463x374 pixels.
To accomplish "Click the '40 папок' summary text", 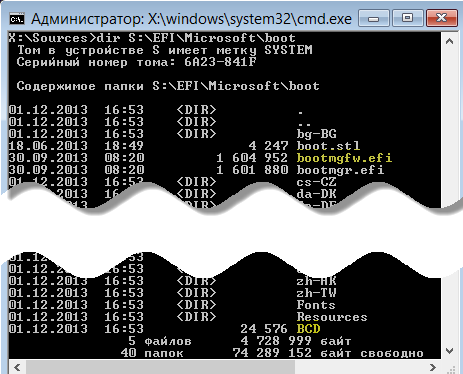I will point(152,353).
